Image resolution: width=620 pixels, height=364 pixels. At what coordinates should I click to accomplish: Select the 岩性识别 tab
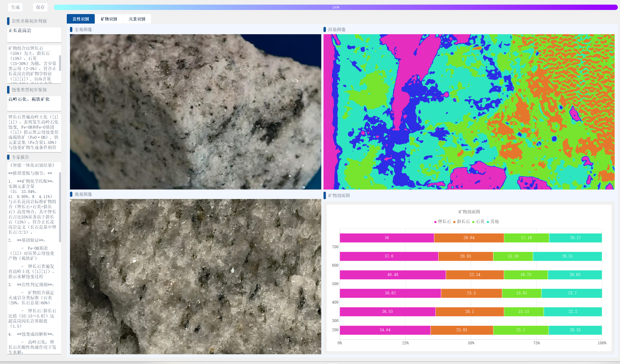tap(81, 19)
